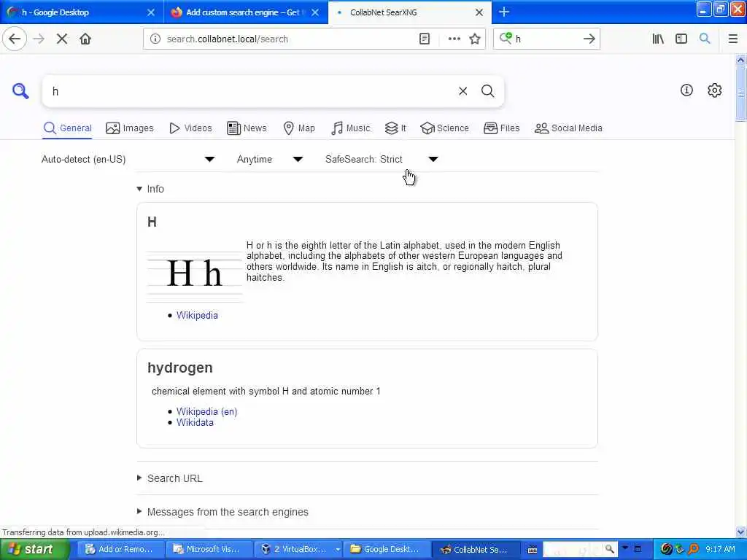747x560 pixels.
Task: Click the taskbar clock showing 9:17 AM
Action: click(x=720, y=549)
